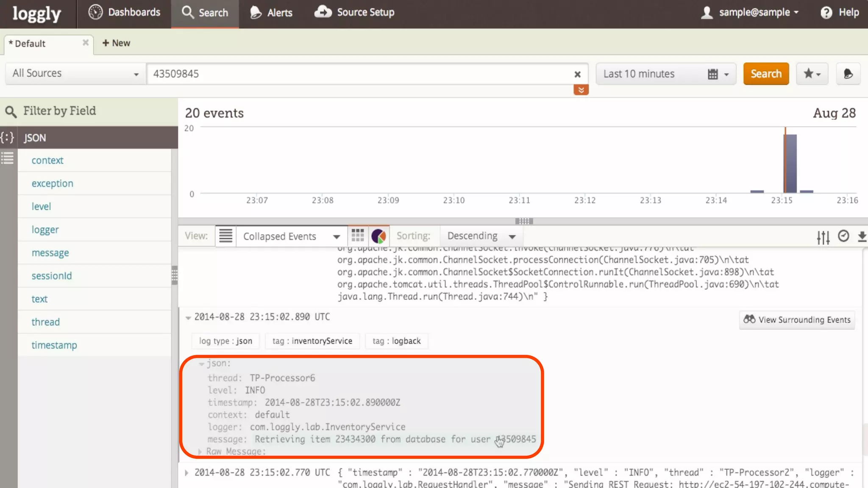Click the alert bell button beside search

pyautogui.click(x=848, y=74)
